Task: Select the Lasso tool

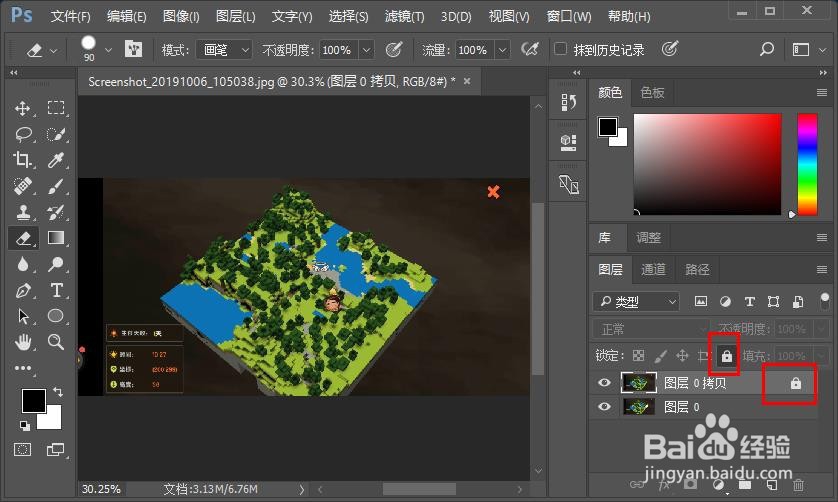Action: (x=24, y=134)
